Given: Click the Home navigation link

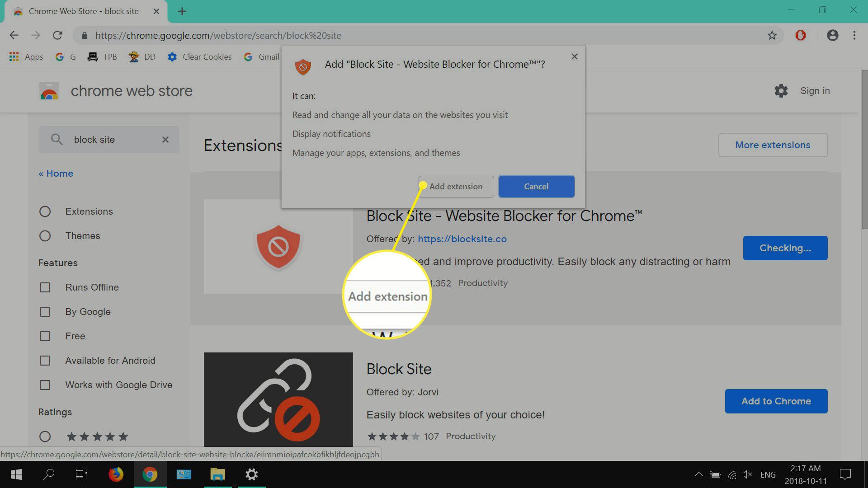Looking at the screenshot, I should pos(56,173).
